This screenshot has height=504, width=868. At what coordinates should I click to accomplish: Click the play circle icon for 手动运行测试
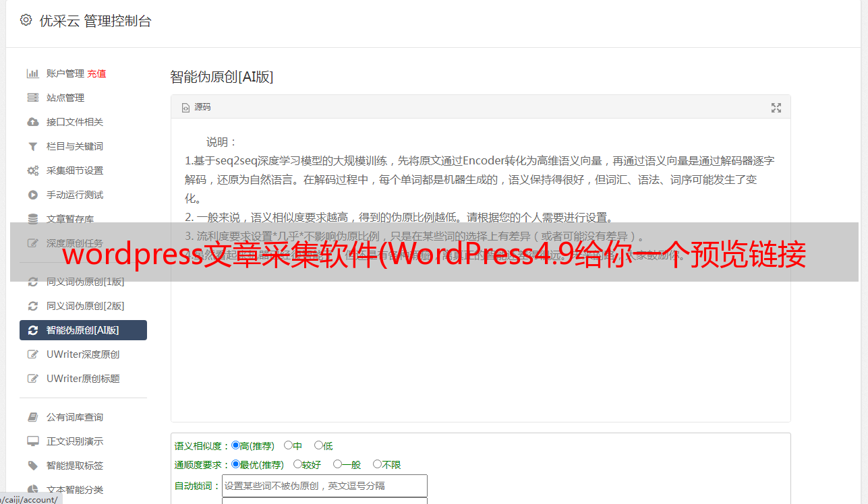(x=32, y=195)
